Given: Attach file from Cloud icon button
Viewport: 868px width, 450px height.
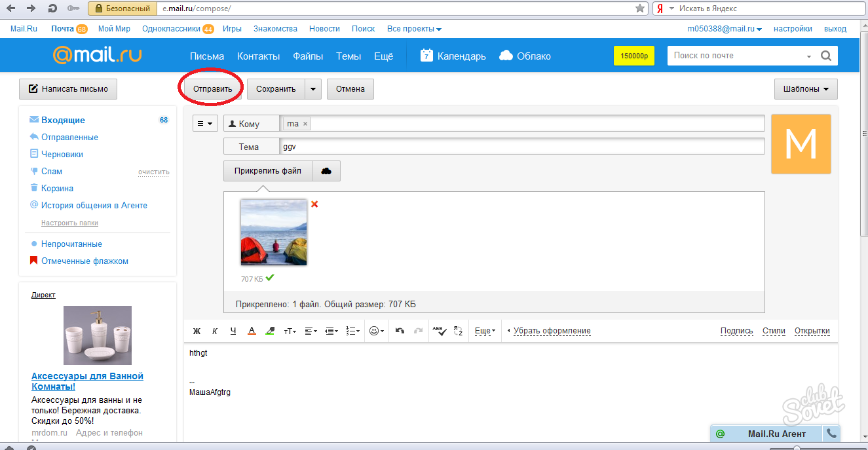Looking at the screenshot, I should click(326, 171).
